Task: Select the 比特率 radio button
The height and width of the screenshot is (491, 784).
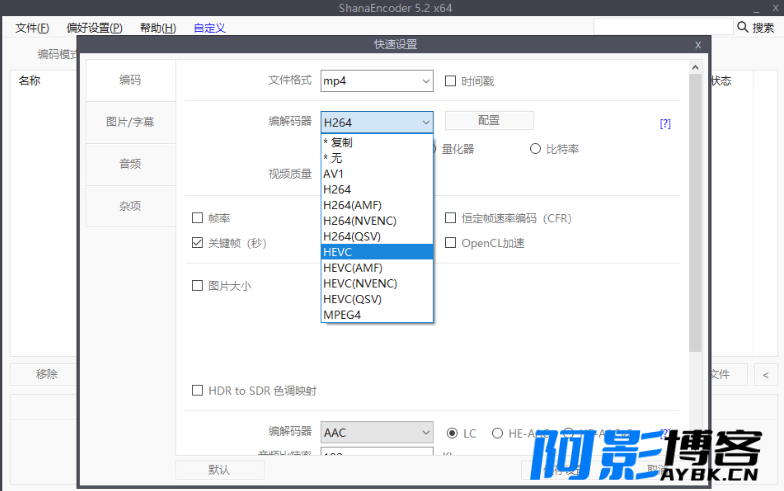Action: point(535,149)
